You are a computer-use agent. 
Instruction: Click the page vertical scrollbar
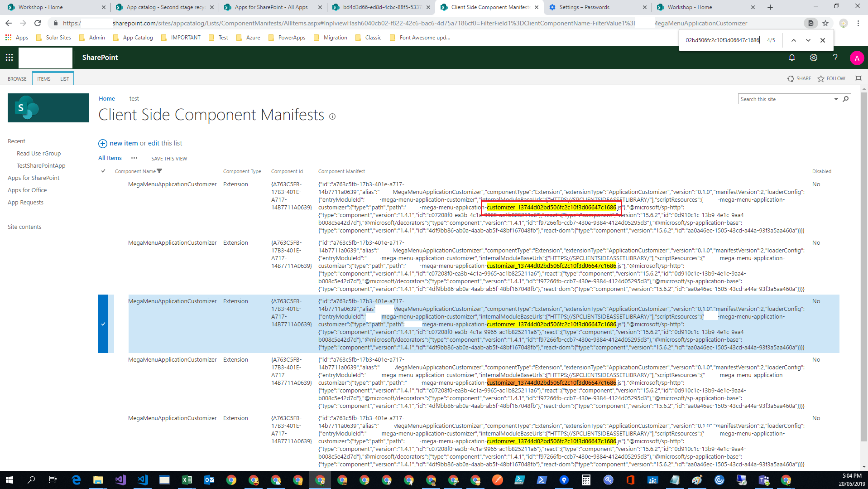coord(864,267)
